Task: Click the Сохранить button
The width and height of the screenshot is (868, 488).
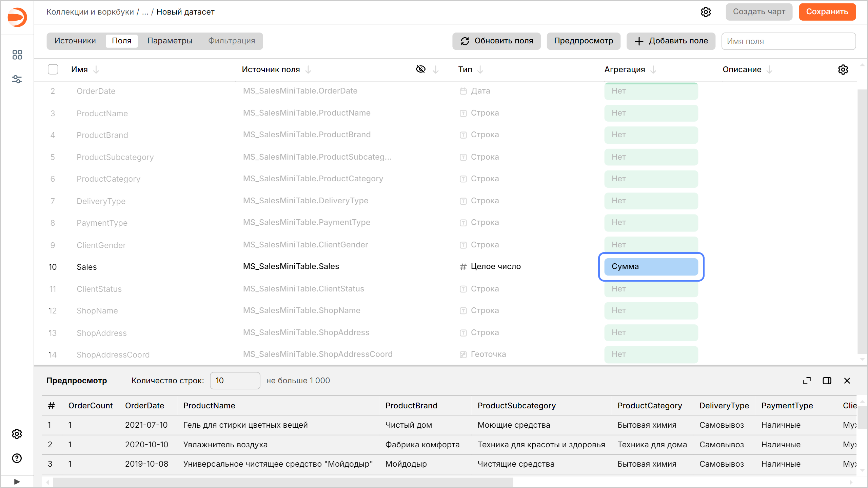Action: click(x=827, y=12)
